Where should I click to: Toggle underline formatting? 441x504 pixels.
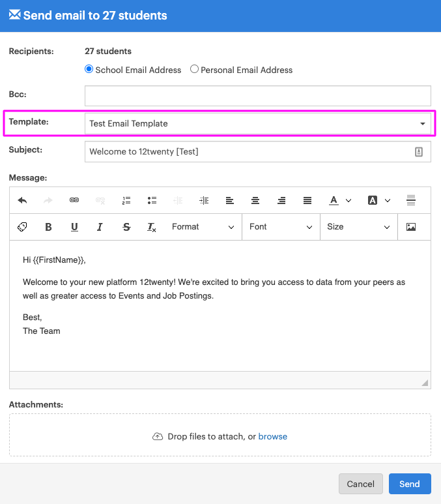coord(74,227)
